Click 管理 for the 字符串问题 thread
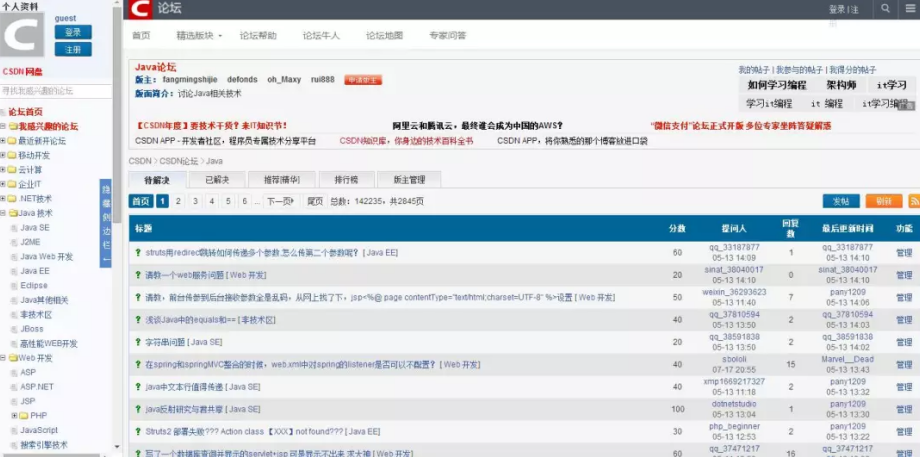Image resolution: width=920 pixels, height=457 pixels. pyautogui.click(x=904, y=342)
